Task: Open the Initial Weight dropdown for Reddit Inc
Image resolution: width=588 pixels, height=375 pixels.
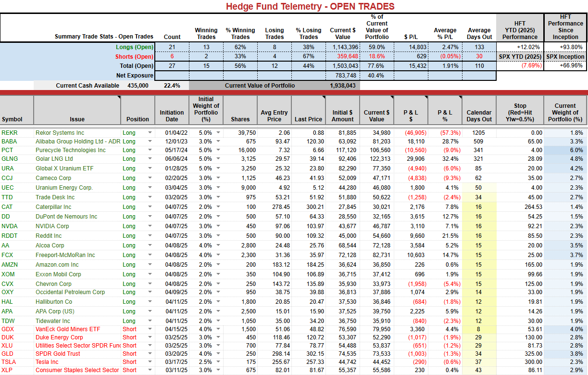Action: point(219,236)
